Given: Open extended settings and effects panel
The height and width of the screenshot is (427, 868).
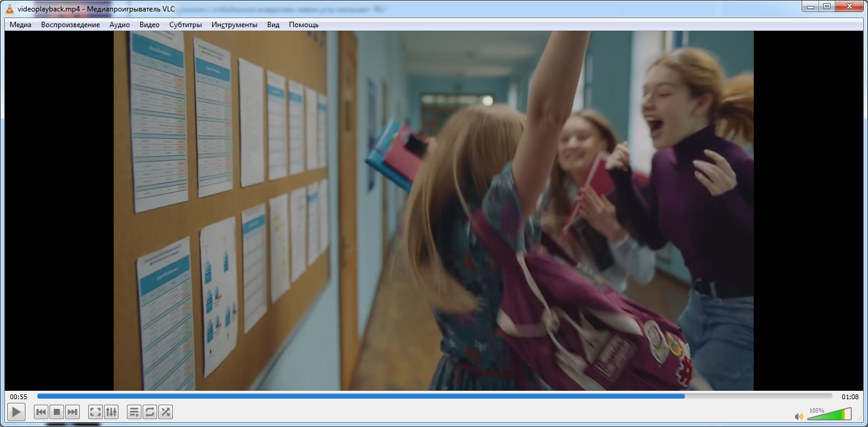Looking at the screenshot, I should coord(111,412).
